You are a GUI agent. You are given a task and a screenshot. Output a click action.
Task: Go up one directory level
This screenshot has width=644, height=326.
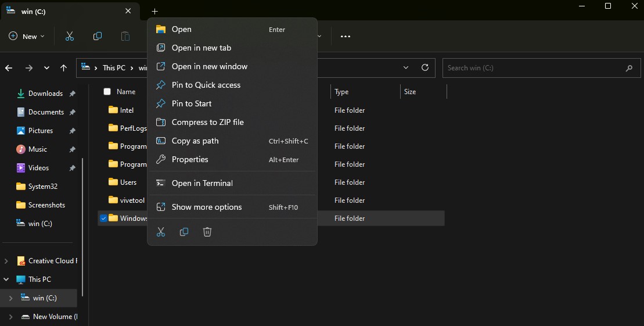pos(64,68)
